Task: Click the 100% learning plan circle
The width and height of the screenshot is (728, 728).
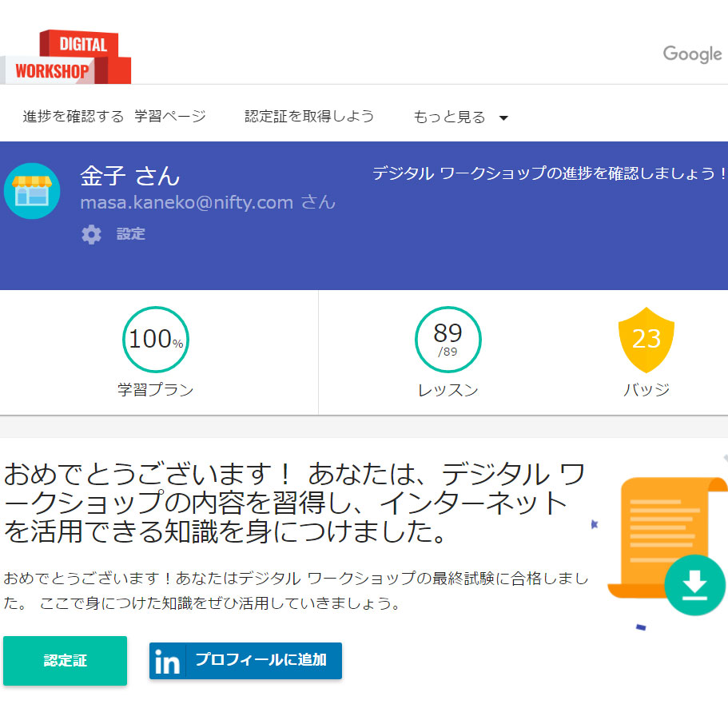Action: click(156, 340)
